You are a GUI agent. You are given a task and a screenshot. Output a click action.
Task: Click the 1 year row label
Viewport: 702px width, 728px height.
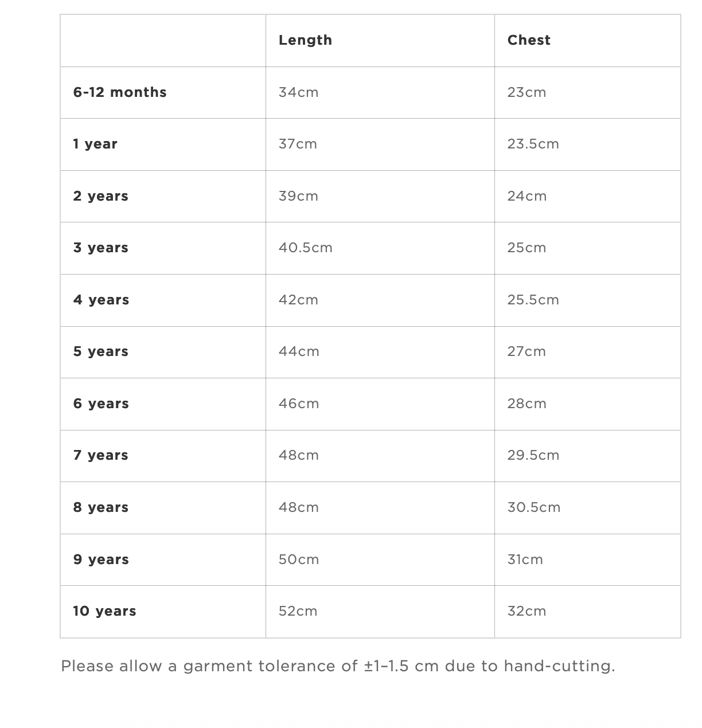coord(95,144)
